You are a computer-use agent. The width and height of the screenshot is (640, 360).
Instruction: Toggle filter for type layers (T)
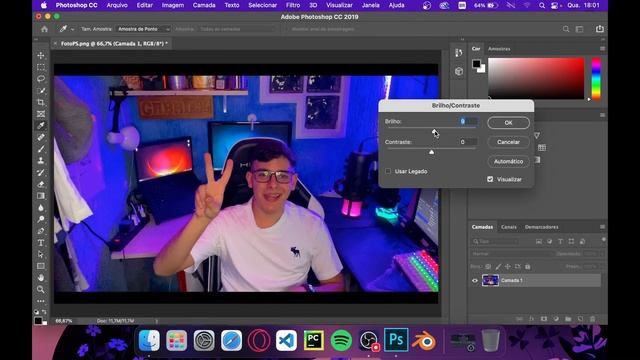coord(560,242)
